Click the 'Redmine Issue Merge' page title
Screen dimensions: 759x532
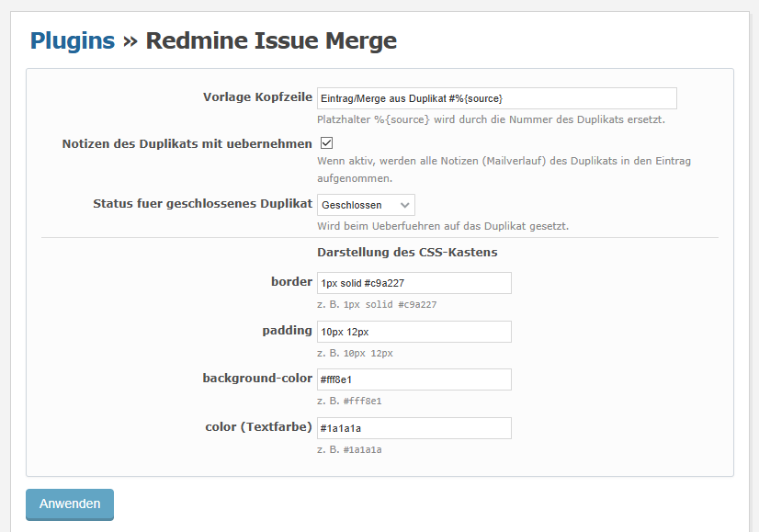click(x=271, y=40)
